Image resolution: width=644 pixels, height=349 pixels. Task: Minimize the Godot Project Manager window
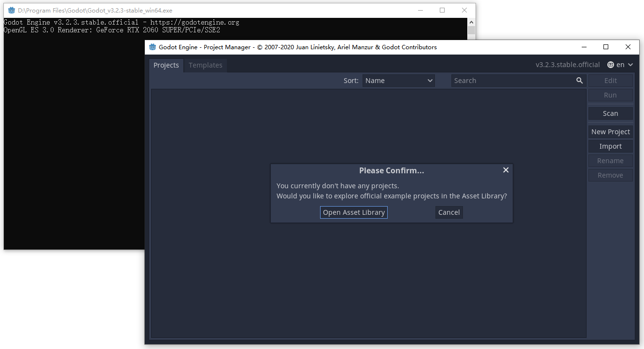[x=584, y=47]
